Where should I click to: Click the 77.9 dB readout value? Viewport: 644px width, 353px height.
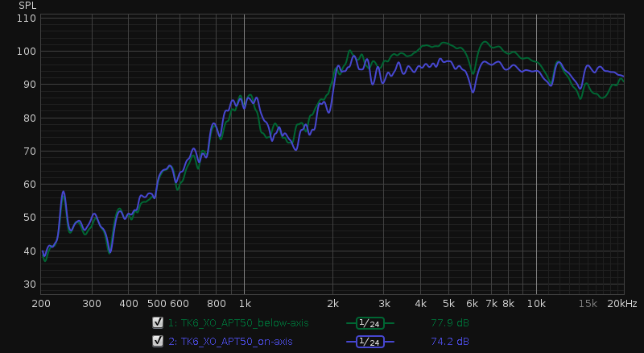[x=450, y=323]
